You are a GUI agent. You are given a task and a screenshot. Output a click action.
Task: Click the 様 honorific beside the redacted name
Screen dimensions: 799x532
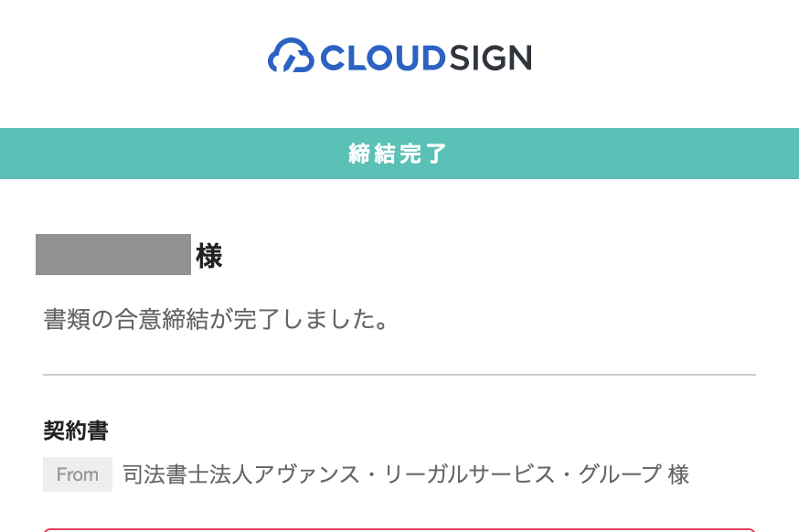[209, 257]
